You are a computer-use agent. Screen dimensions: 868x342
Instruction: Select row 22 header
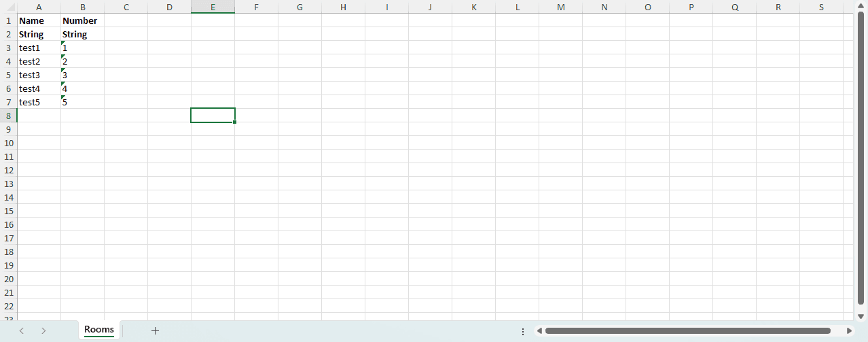(x=8, y=306)
